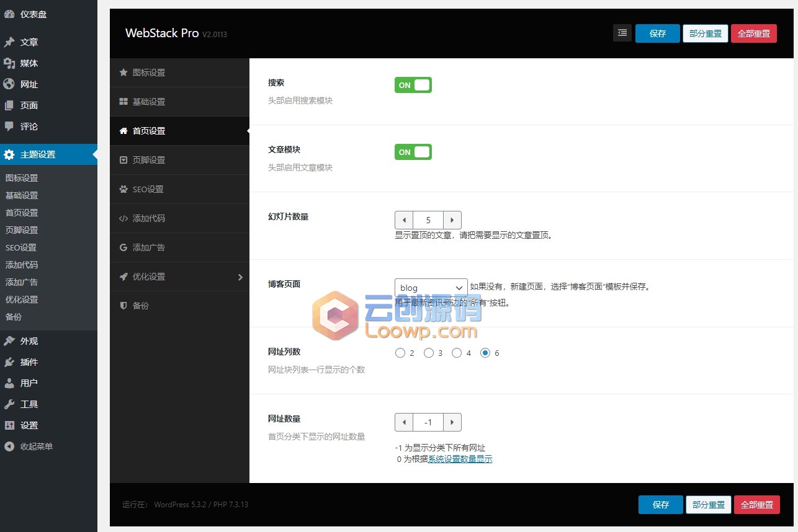Open 图标设置 in WordPress submenu

22,178
